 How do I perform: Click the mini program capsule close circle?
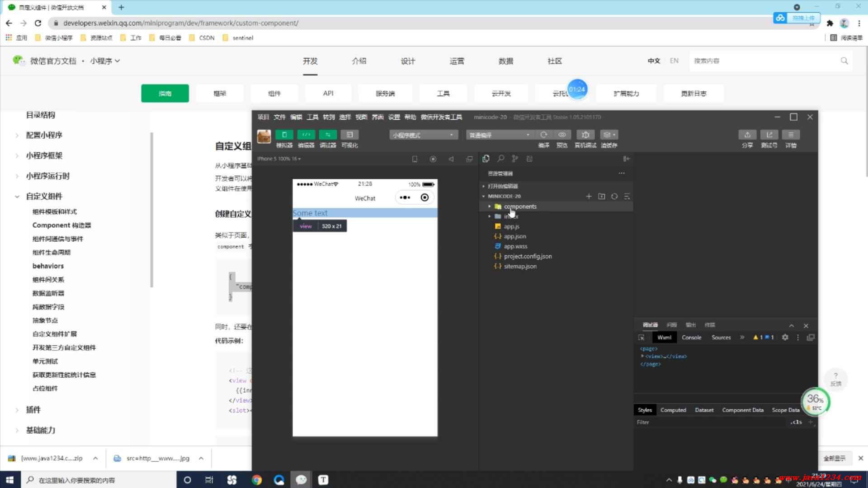pos(425,197)
